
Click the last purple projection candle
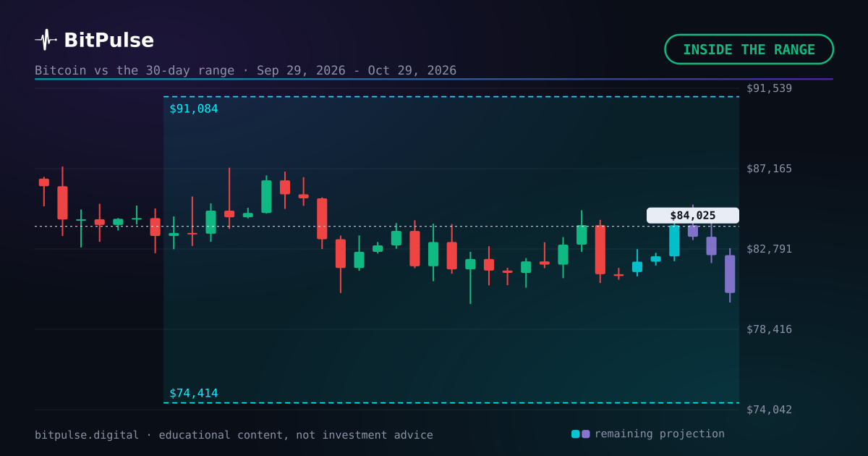tap(730, 274)
